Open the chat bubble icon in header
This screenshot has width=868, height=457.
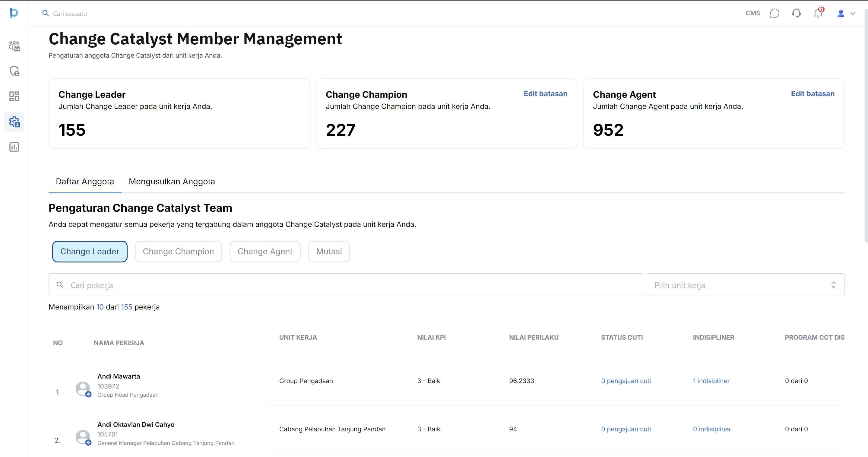[x=774, y=14]
